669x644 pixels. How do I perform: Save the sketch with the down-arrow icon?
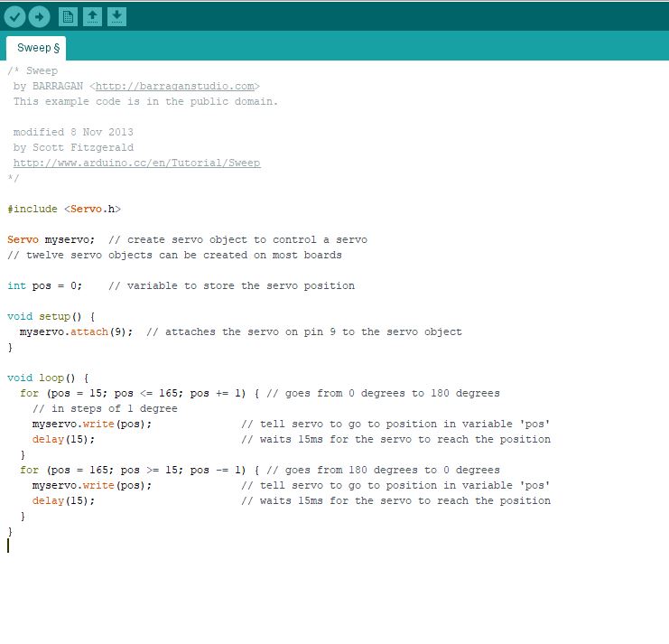[116, 17]
